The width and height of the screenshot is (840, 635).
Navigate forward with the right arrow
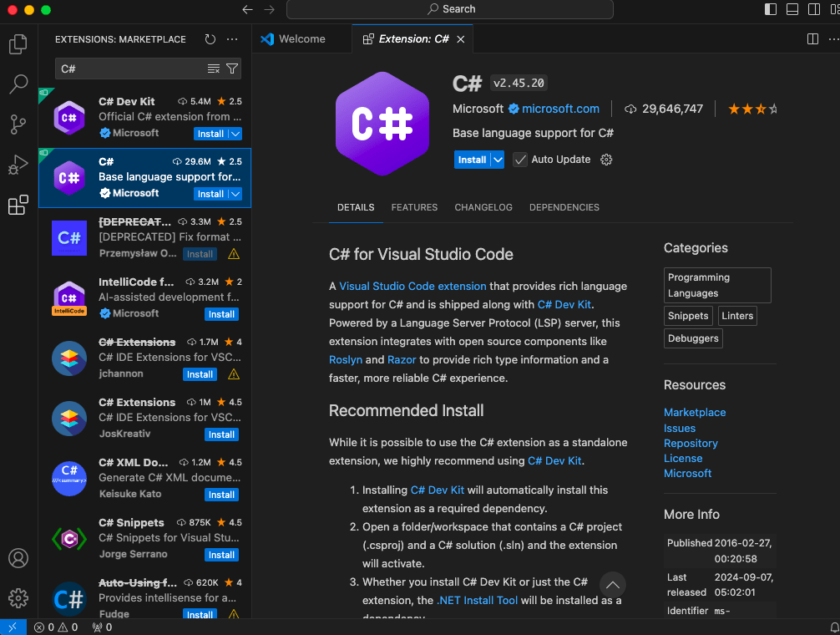[x=270, y=9]
